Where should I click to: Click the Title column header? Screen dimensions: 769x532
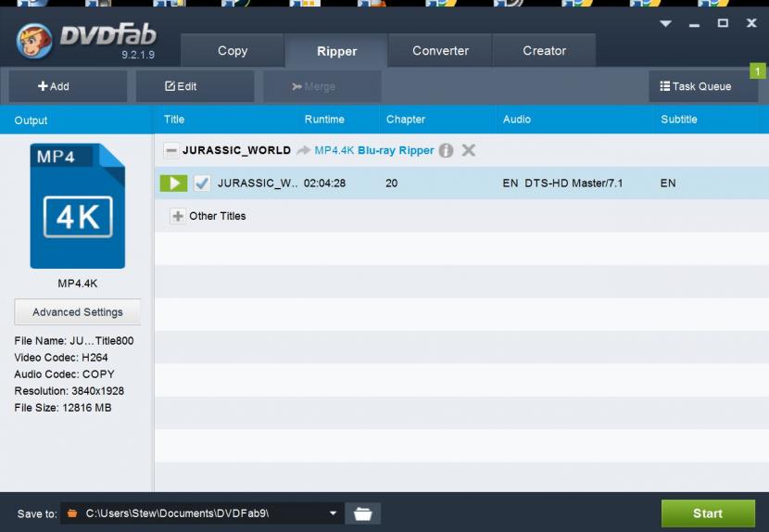pos(174,120)
